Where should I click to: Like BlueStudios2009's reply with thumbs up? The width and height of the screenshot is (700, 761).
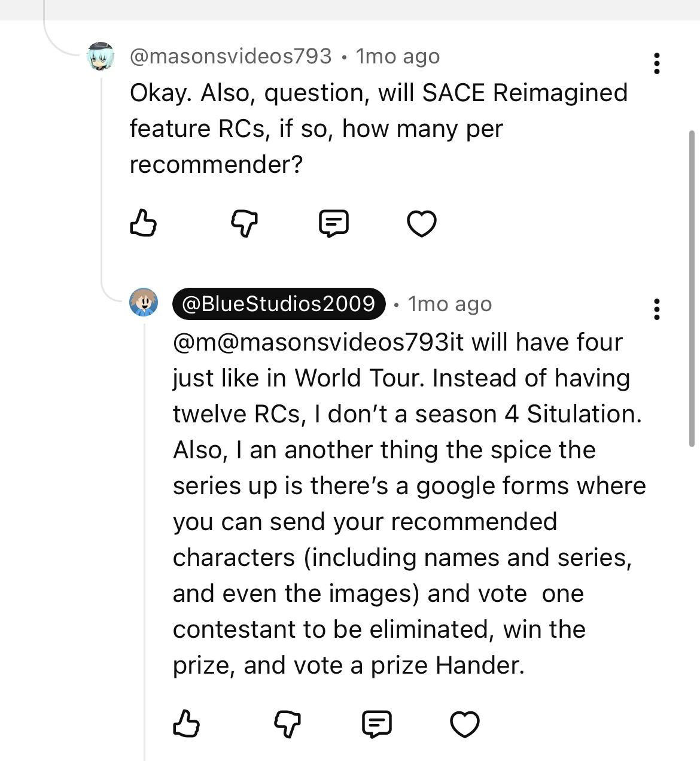point(186,723)
